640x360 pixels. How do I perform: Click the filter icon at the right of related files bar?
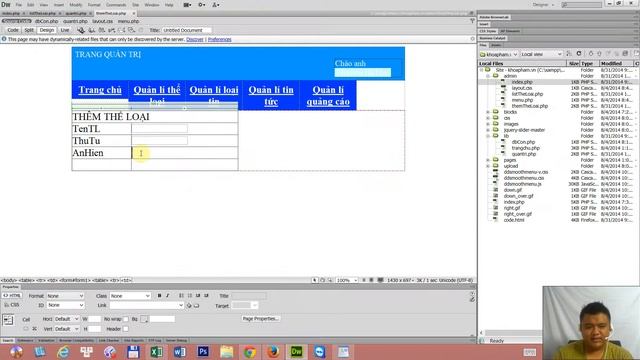472,21
